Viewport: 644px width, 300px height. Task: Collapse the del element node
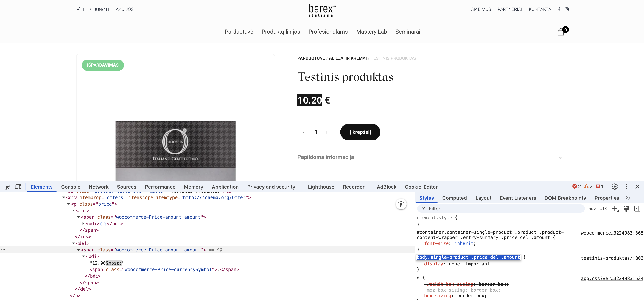[74, 243]
